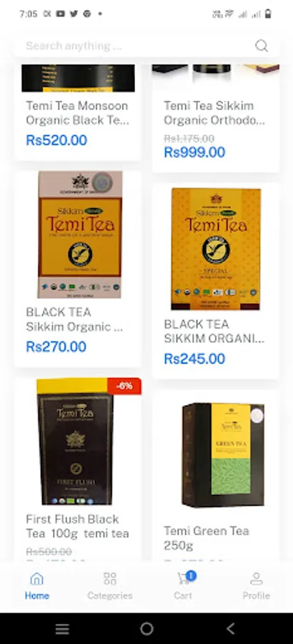Viewport: 293px width, 644px height.
Task: Select the Special Black Tea yellow box image
Action: click(x=216, y=249)
